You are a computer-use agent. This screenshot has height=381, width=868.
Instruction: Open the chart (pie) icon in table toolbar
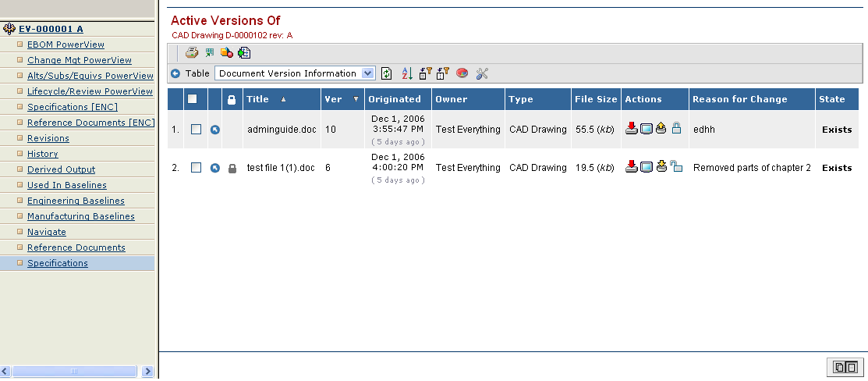(462, 73)
